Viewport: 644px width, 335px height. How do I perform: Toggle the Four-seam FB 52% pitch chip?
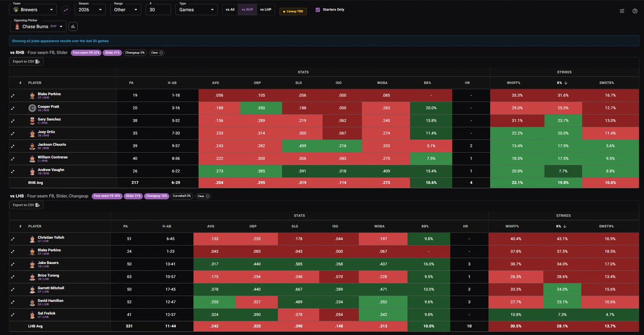(86, 53)
